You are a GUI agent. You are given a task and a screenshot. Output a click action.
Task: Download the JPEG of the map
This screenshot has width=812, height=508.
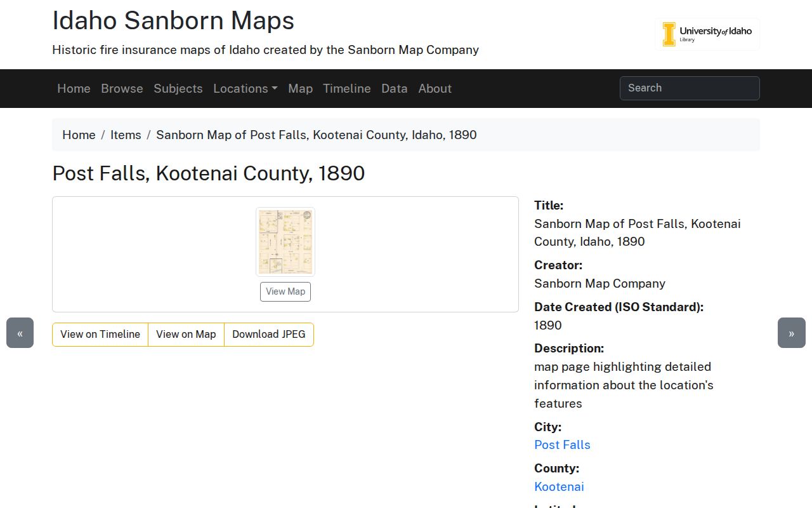[x=269, y=335]
